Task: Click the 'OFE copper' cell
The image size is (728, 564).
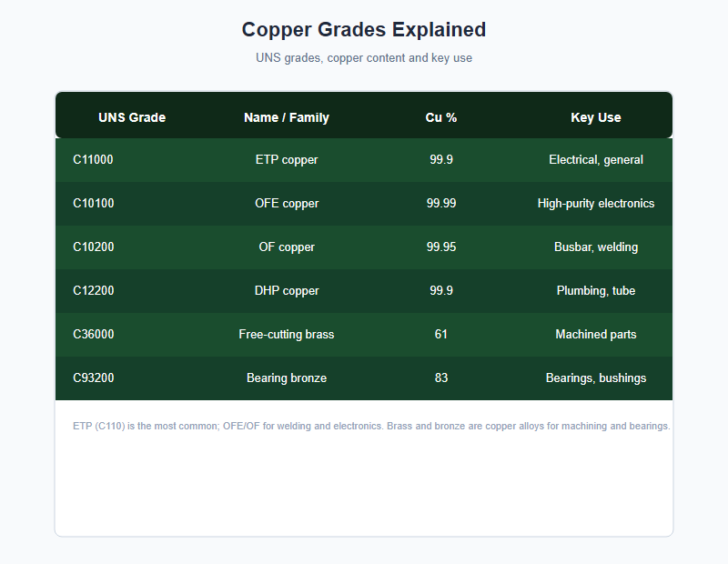Action: click(x=287, y=204)
